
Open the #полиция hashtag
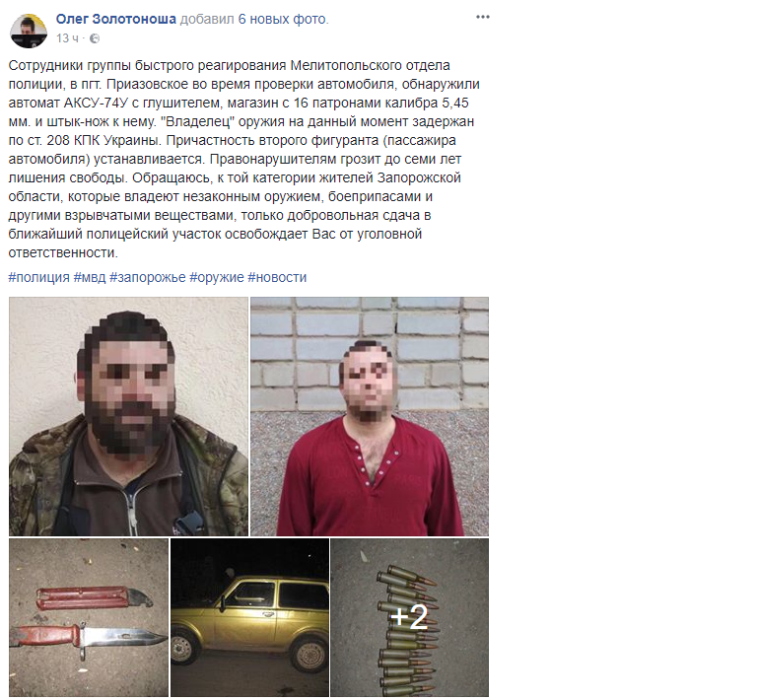coord(39,277)
